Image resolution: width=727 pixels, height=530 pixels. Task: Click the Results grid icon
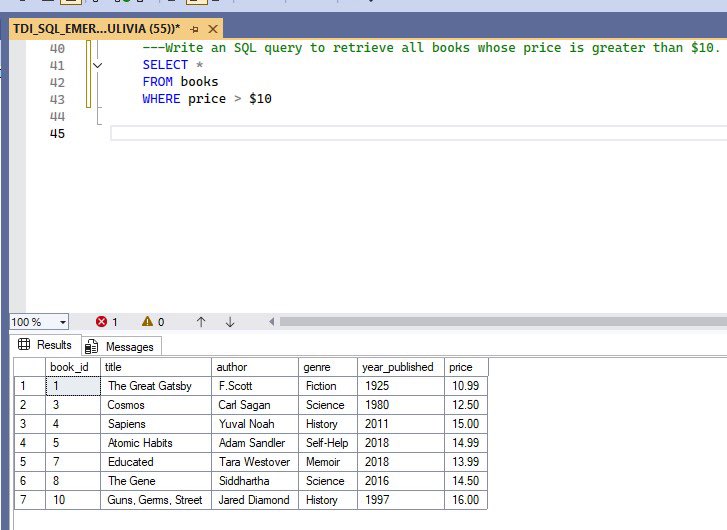(x=25, y=345)
